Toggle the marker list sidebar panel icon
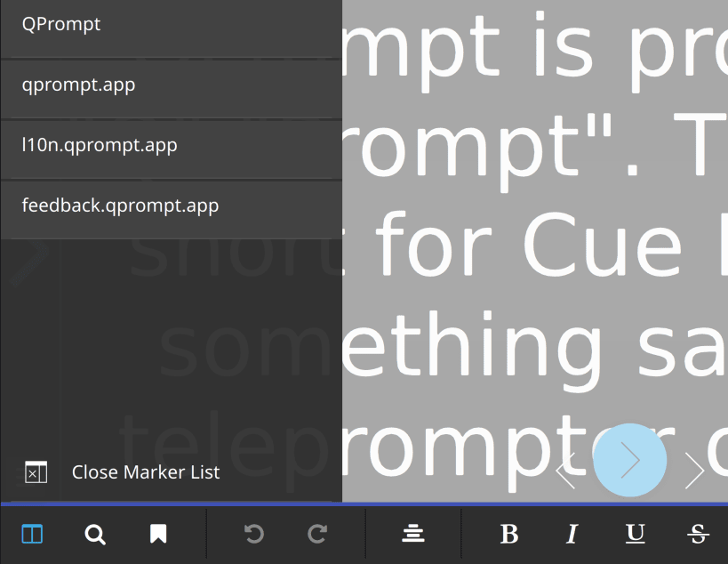The image size is (728, 564). (x=32, y=534)
